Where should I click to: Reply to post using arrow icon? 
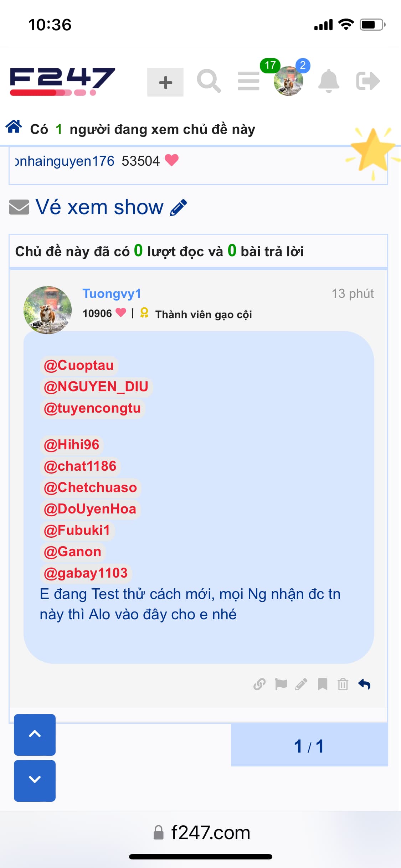364,684
